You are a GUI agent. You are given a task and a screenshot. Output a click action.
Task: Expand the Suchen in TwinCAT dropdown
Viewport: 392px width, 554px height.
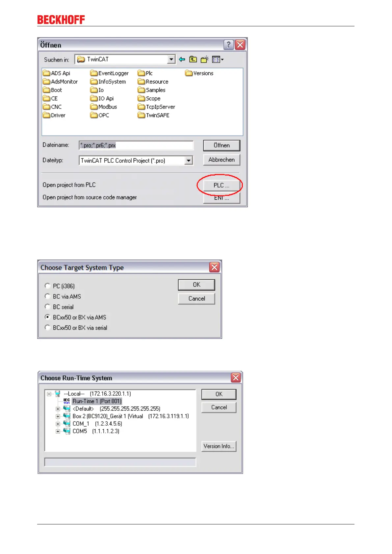(x=171, y=60)
